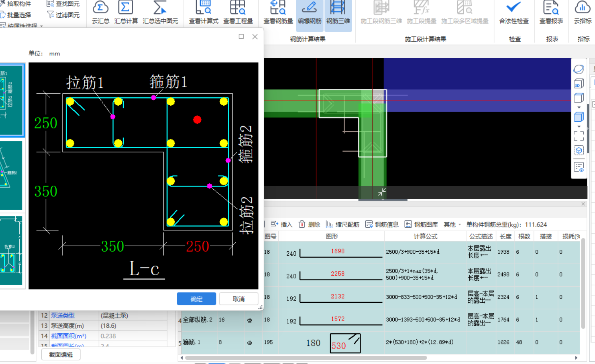
Task: Click the 截面编辑 section edit button
Action: pyautogui.click(x=61, y=355)
